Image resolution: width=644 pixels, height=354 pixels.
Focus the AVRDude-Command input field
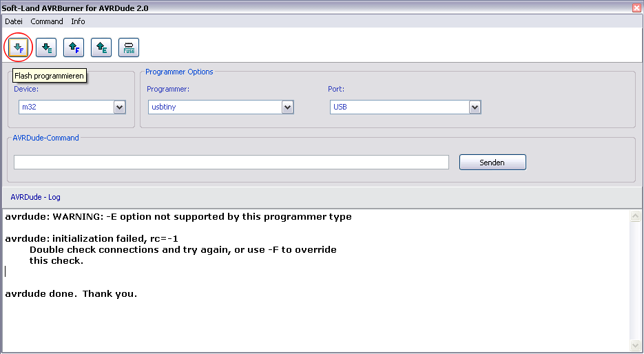pos(231,163)
